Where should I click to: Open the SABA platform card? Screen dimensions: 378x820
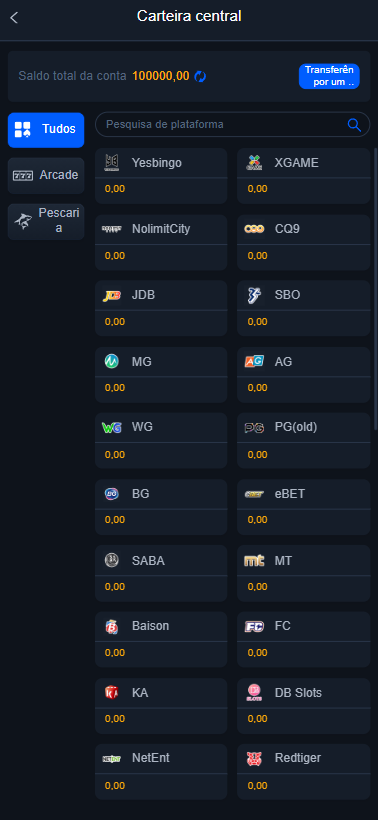click(161, 573)
